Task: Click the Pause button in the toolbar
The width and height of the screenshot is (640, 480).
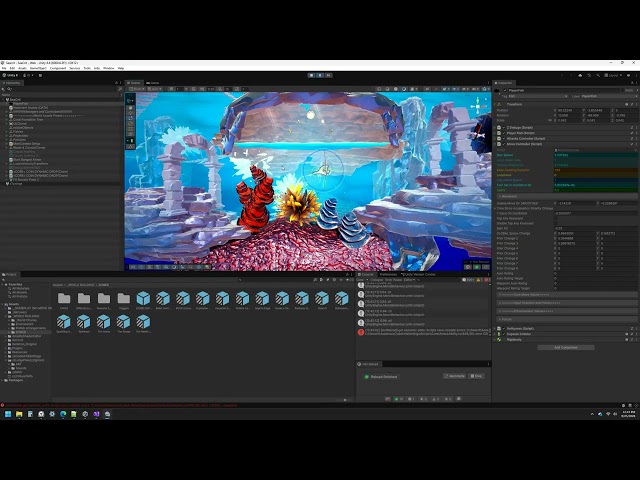Action: (320, 75)
